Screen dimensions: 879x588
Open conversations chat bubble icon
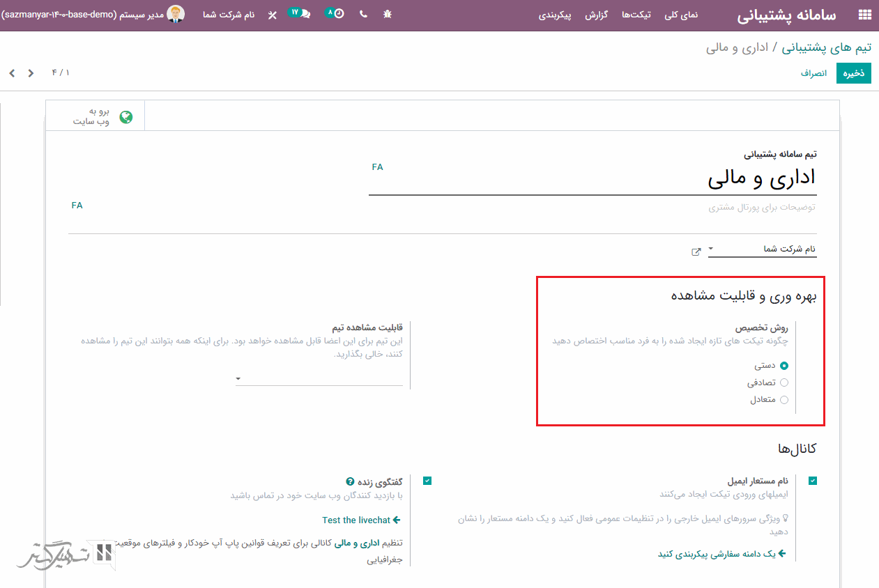click(x=301, y=13)
